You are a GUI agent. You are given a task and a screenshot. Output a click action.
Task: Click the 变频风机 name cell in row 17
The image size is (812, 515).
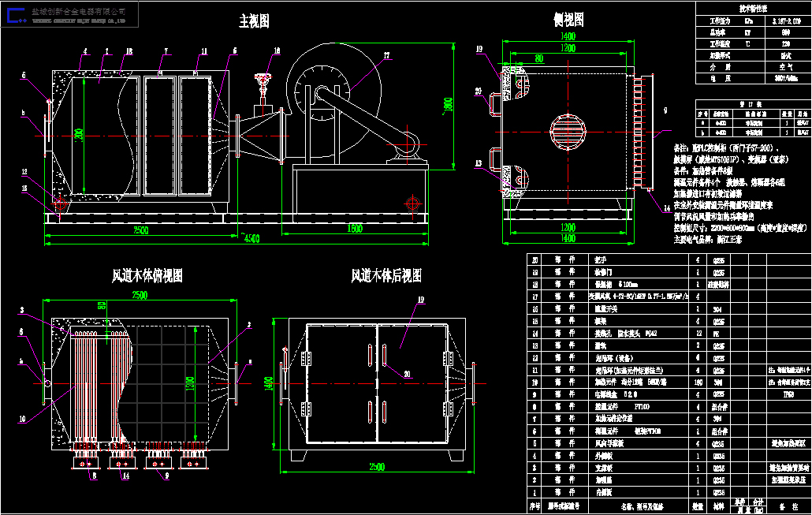638,297
